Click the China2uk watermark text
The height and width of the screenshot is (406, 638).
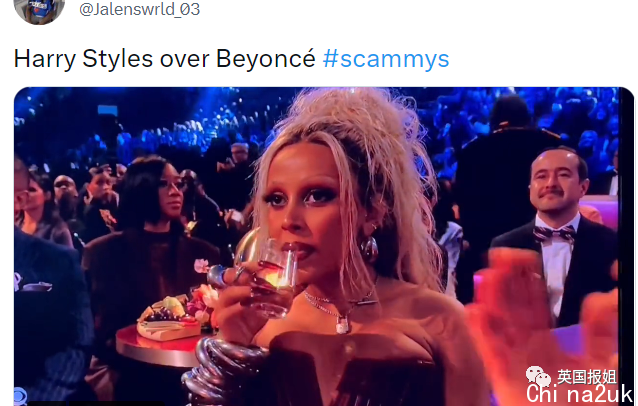[579, 394]
